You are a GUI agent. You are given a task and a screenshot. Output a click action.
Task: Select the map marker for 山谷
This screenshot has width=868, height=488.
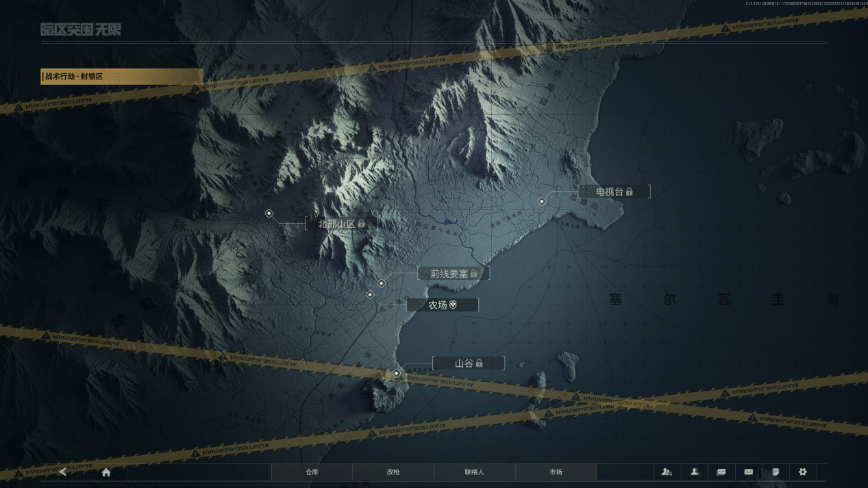pyautogui.click(x=397, y=373)
